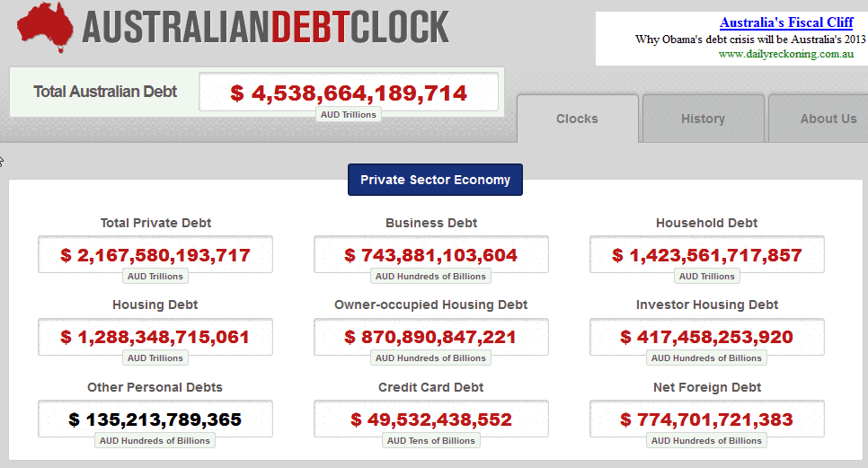The width and height of the screenshot is (868, 468).
Task: Click the Owner-occupied Housing Debt counter
Action: pos(431,338)
